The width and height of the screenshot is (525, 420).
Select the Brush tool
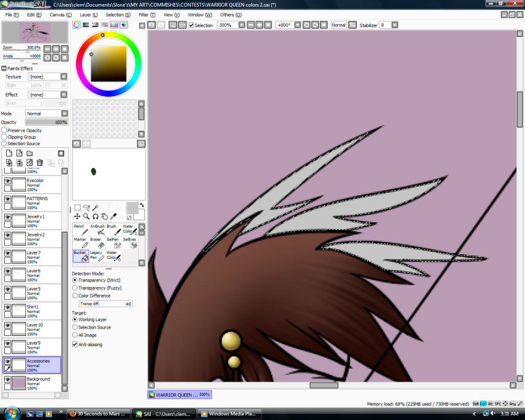click(x=113, y=229)
